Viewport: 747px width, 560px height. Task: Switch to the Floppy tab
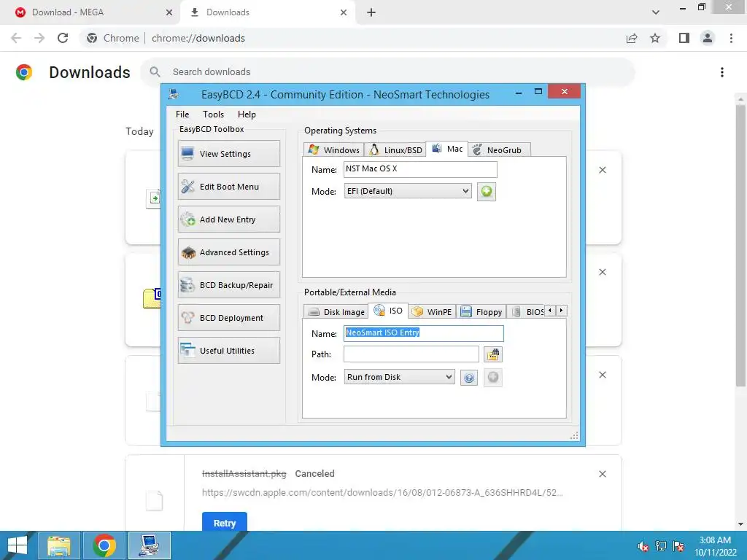pos(481,311)
